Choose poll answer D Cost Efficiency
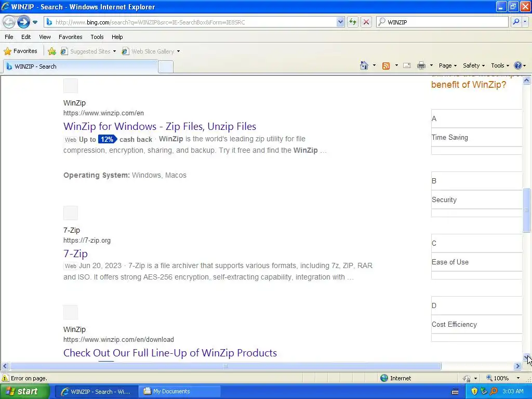This screenshot has width=532, height=399. coord(476,319)
